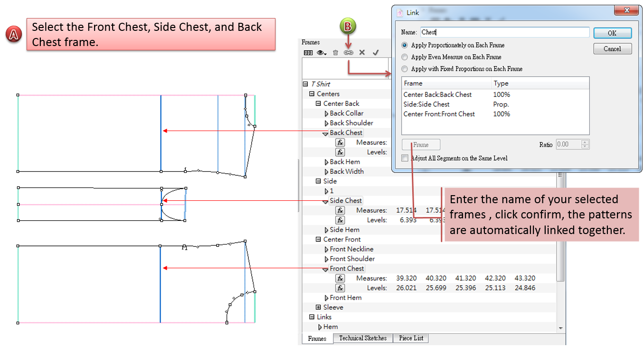Viewport: 644px width, 348px height.
Task: Click the fx icon beside Side Chest Levels
Action: click(340, 220)
